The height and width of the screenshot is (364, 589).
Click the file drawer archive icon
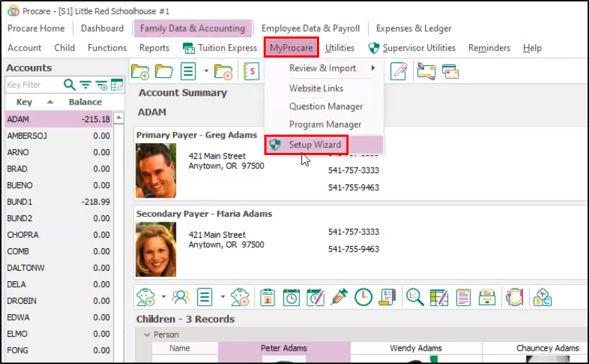(487, 297)
